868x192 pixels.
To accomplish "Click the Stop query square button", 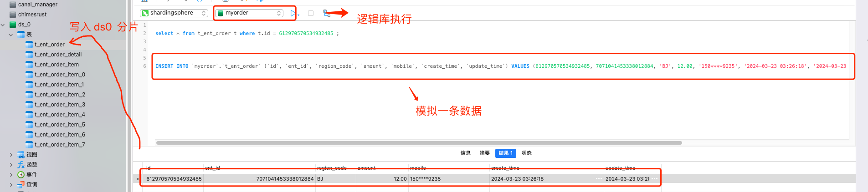I will tap(311, 13).
